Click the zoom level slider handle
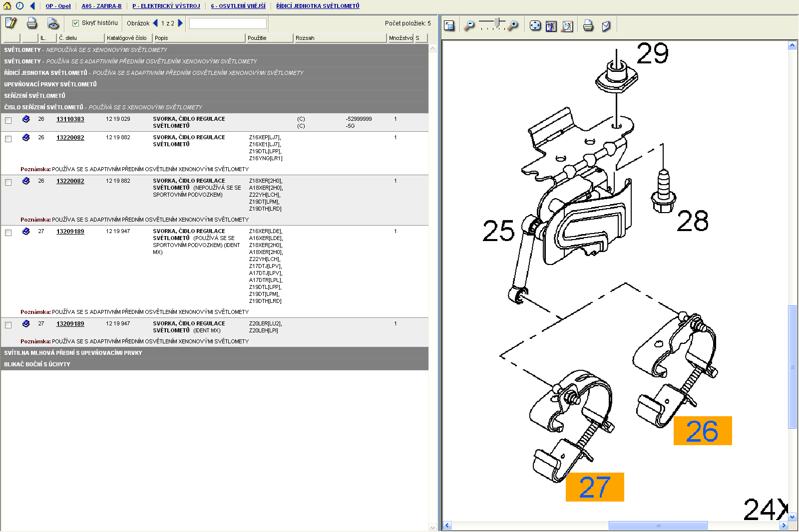The width and height of the screenshot is (799, 532). pos(497,23)
